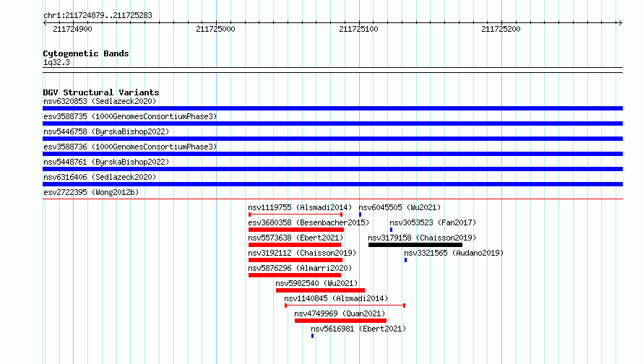Click the Cytogenetic Bands track title
The width and height of the screenshot is (643, 364).
[x=86, y=53]
